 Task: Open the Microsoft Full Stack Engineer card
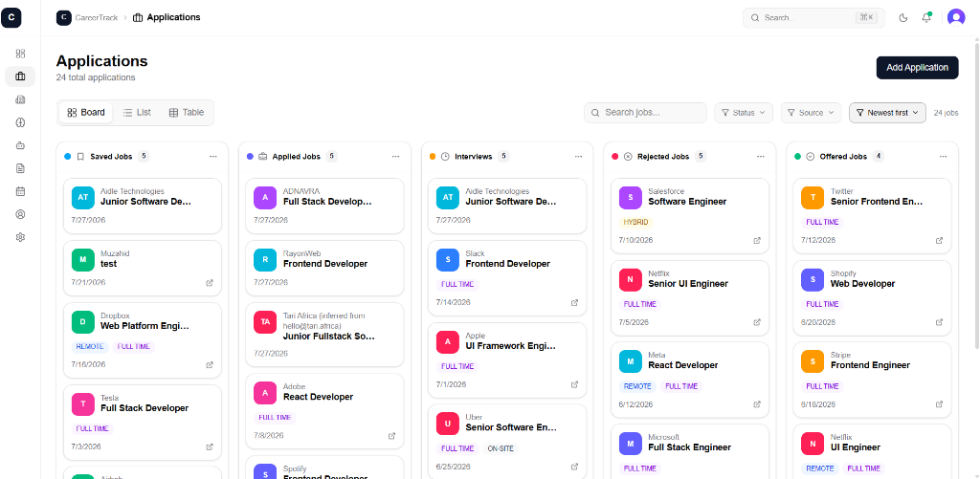tap(690, 451)
